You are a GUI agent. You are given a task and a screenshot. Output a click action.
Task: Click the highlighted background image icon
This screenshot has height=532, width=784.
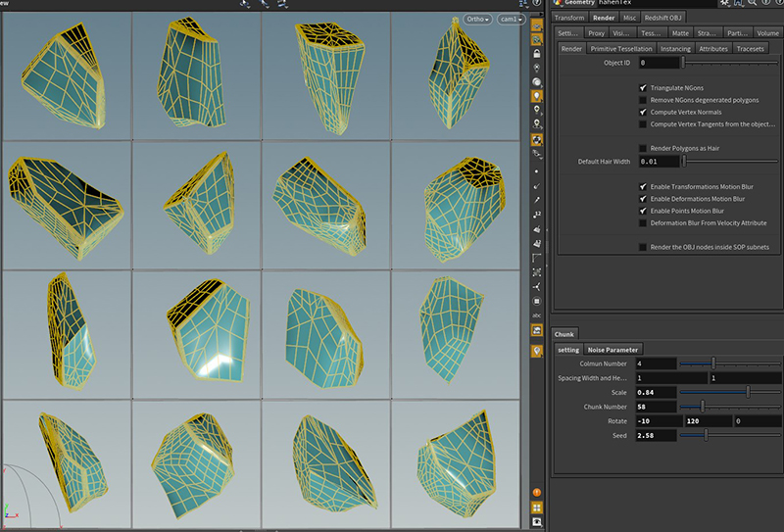click(x=536, y=330)
